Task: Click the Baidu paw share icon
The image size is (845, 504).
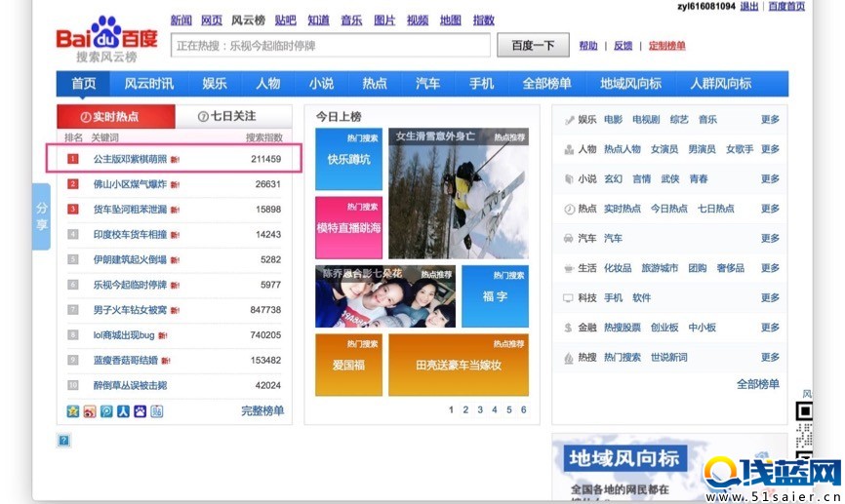Action: 140,411
